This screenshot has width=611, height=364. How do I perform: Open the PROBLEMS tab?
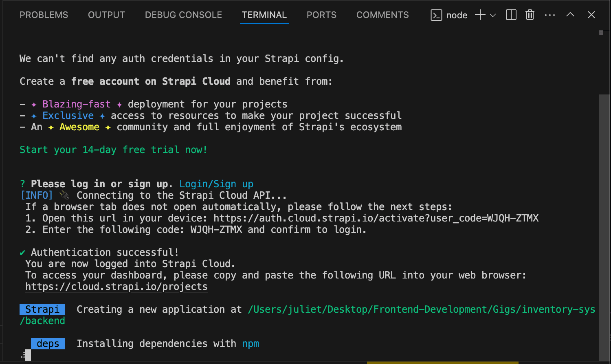(44, 15)
